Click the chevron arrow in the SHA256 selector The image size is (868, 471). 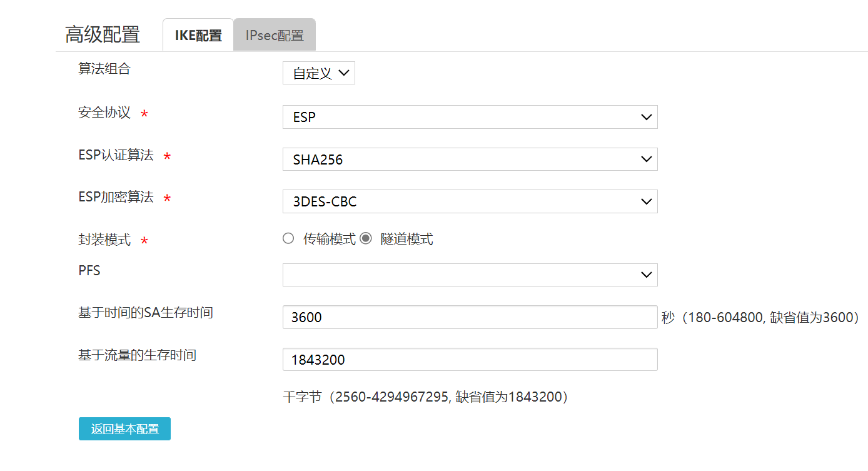647,160
